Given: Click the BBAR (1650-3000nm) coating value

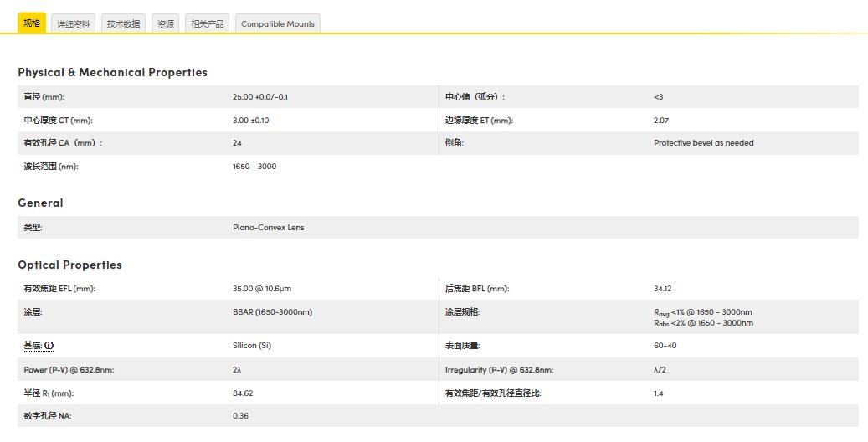Looking at the screenshot, I should coord(272,312).
